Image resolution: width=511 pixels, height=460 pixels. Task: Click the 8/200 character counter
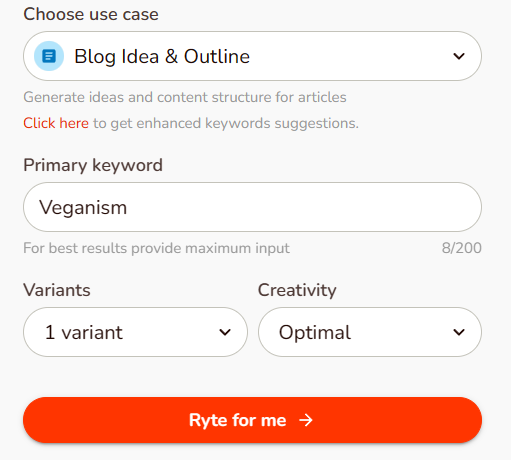(462, 248)
